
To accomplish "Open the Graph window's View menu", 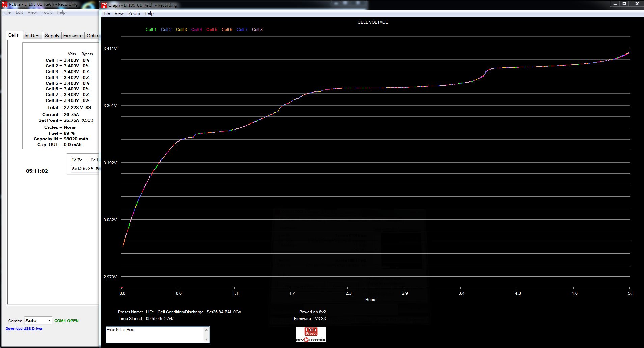I will pyautogui.click(x=119, y=13).
